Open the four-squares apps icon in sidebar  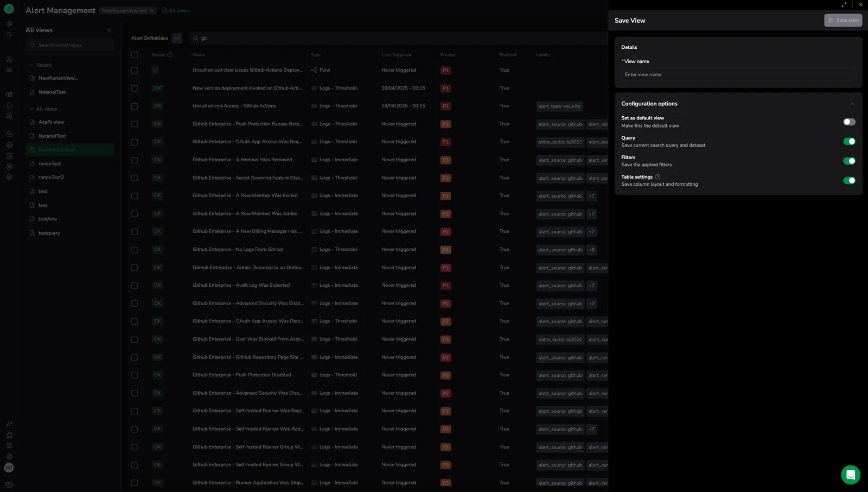pyautogui.click(x=9, y=446)
